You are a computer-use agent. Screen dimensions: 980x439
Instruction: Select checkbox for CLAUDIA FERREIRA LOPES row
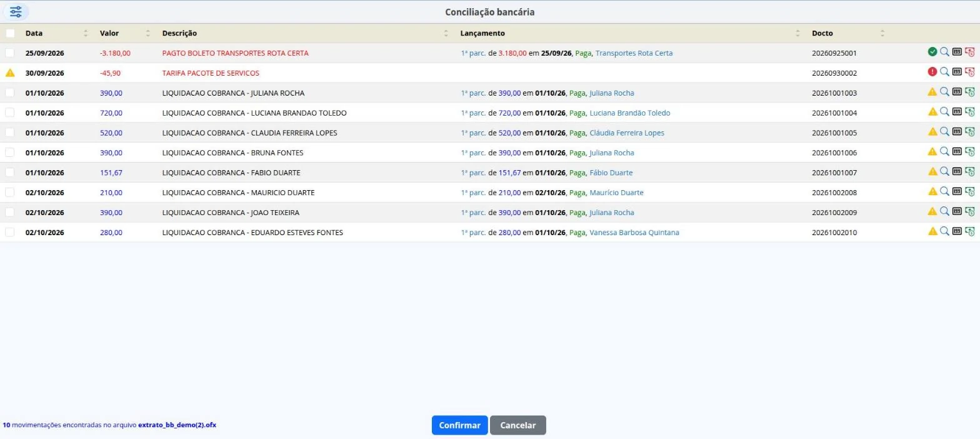(10, 133)
